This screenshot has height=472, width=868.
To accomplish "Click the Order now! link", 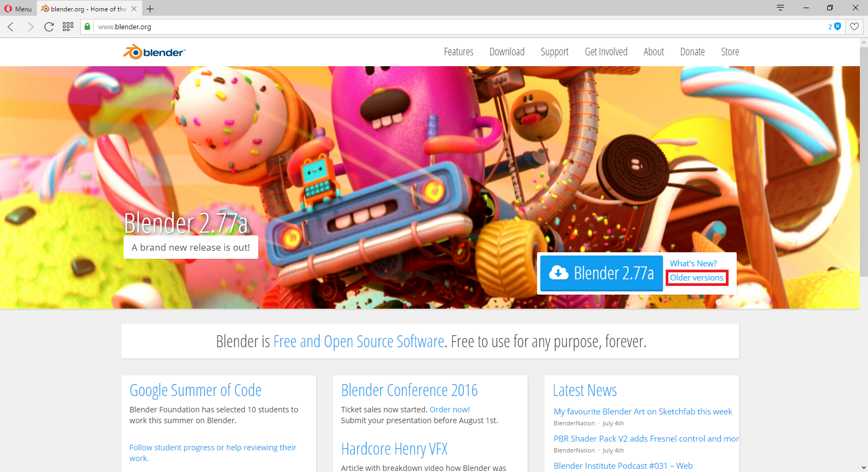I will click(x=450, y=410).
